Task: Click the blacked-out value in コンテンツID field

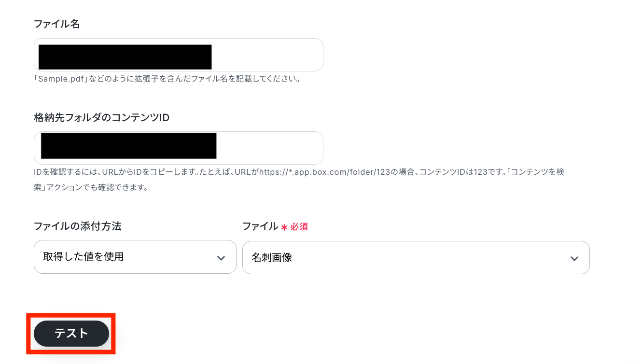Action: click(128, 146)
